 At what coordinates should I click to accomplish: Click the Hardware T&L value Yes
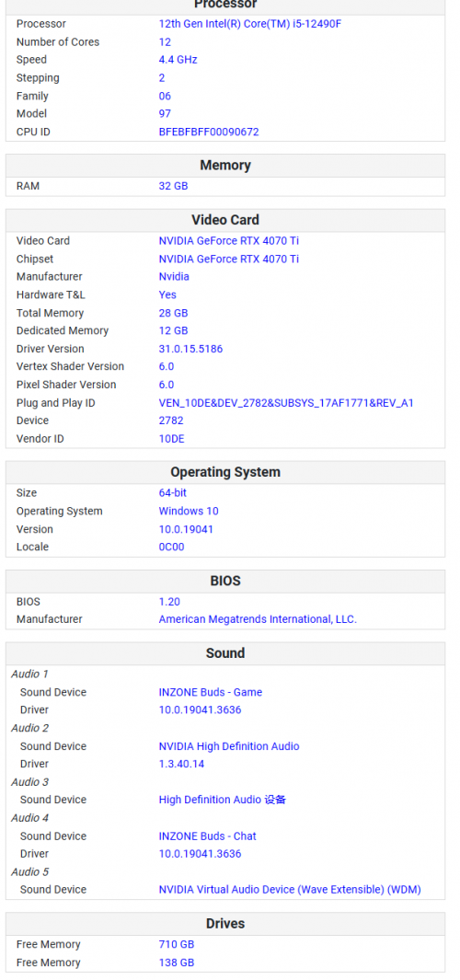click(167, 295)
